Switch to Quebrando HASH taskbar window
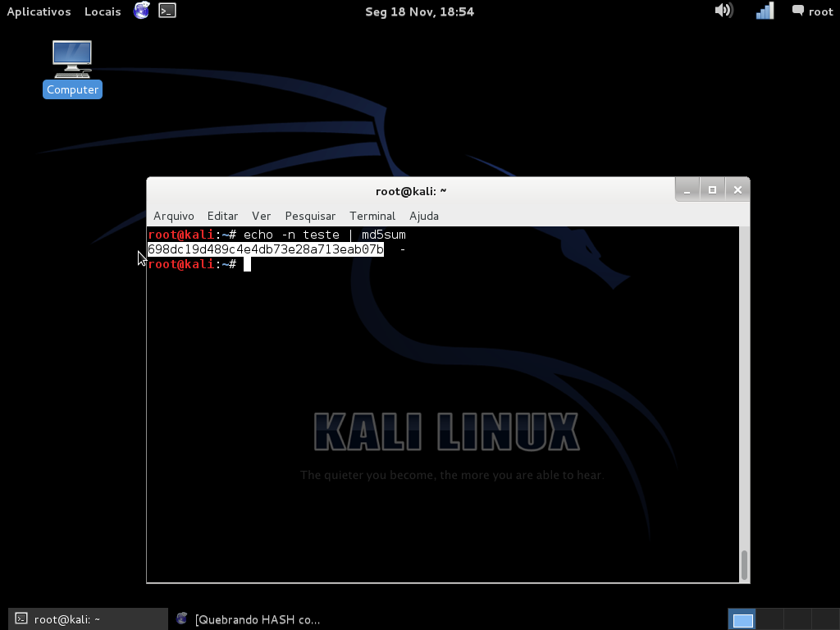 248,619
